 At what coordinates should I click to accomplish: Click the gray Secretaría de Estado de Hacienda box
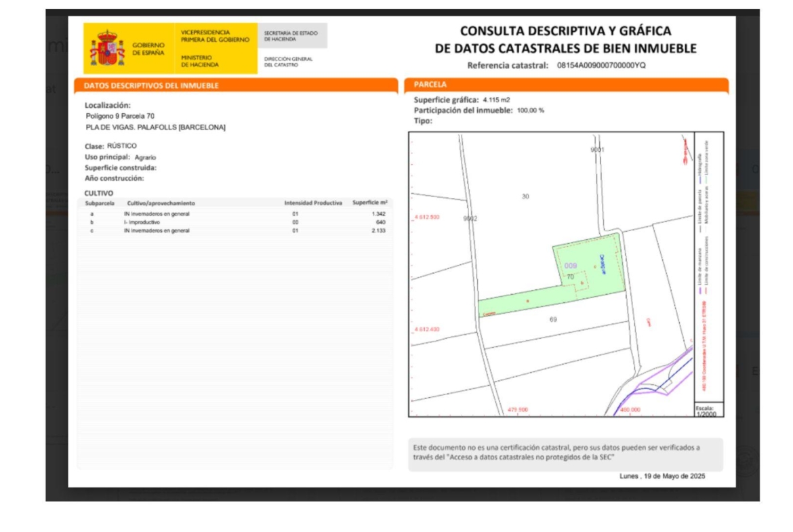click(292, 36)
